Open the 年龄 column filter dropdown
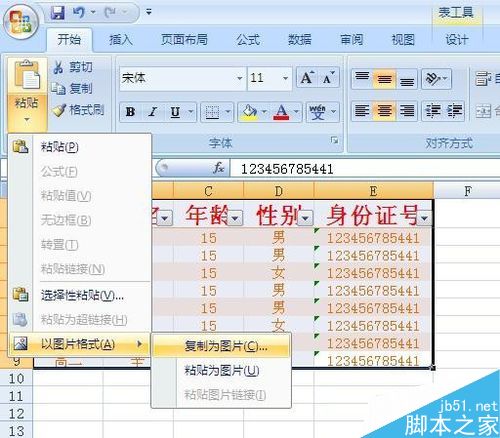 click(235, 219)
